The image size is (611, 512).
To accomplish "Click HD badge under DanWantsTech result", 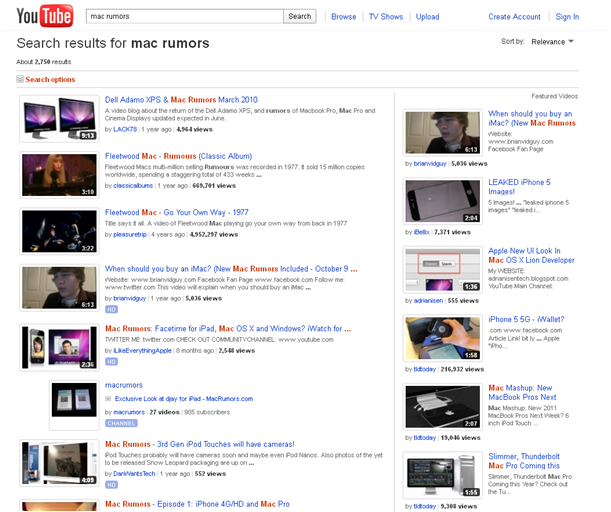I will [111, 485].
